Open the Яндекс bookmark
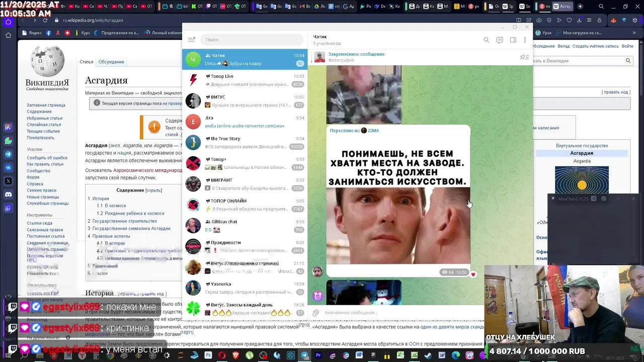644x362 pixels. click(32, 33)
